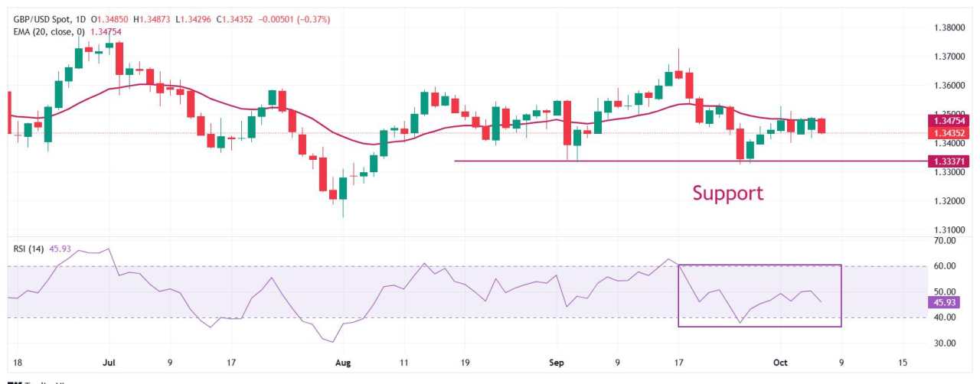Click the Jul label on time axis
Viewport: 980px width, 384px height.
pos(108,362)
